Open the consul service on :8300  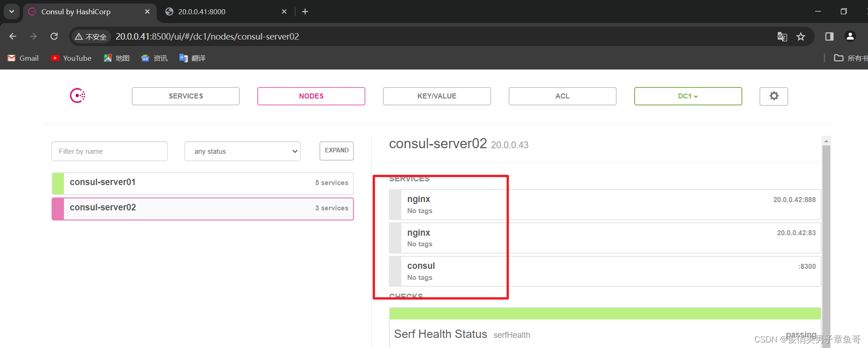click(x=605, y=272)
